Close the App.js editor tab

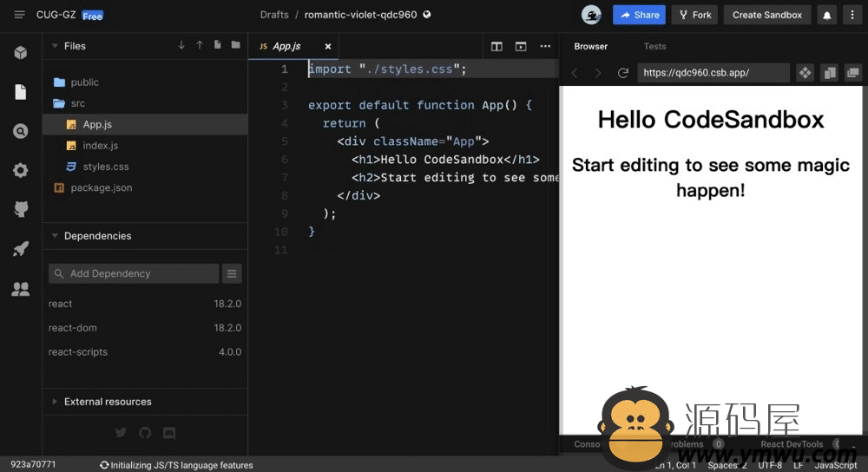point(328,47)
